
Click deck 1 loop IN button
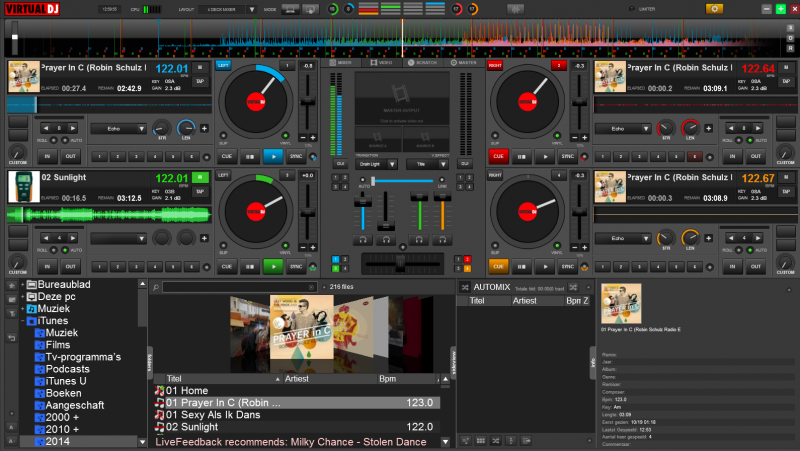click(47, 157)
